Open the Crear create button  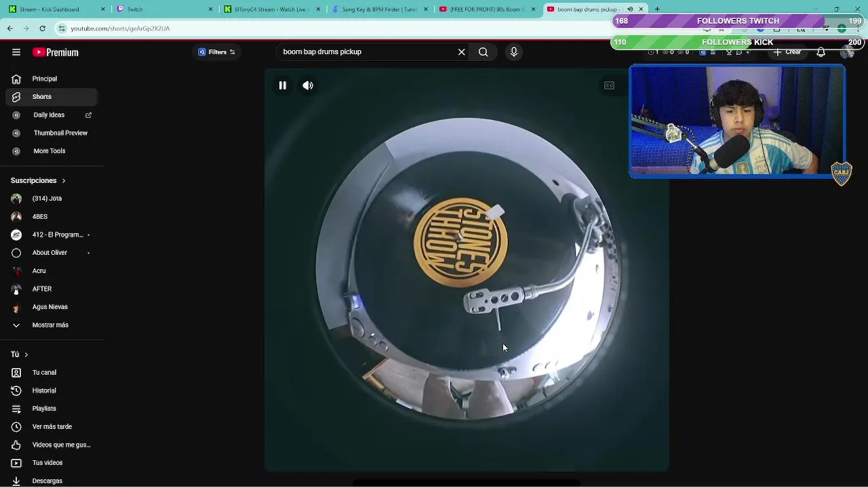787,52
